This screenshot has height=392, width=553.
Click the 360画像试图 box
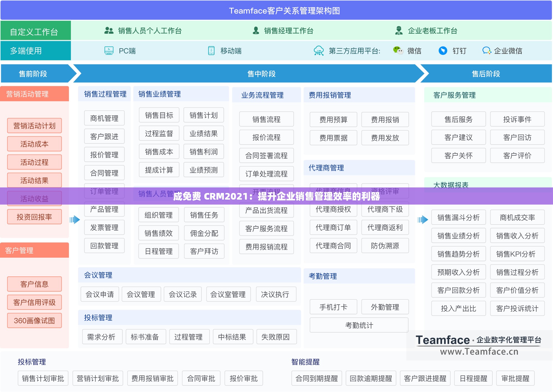tap(34, 320)
